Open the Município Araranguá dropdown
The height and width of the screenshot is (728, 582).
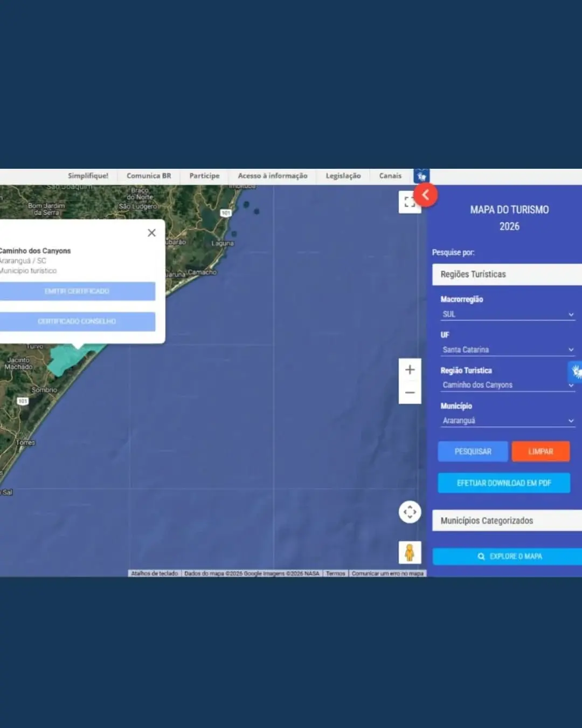(508, 421)
